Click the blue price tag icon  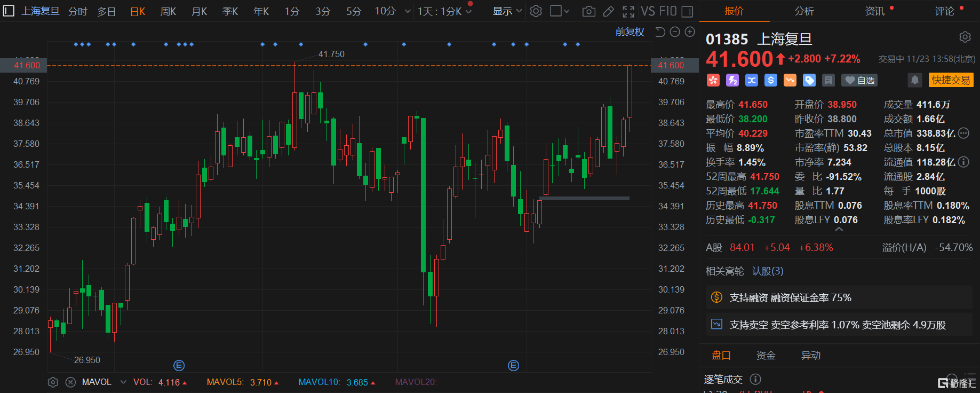point(809,80)
